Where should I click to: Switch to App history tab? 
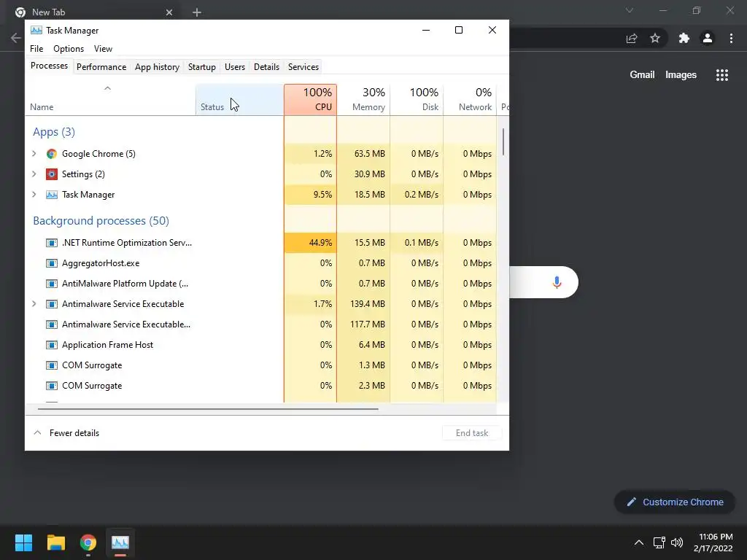158,67
